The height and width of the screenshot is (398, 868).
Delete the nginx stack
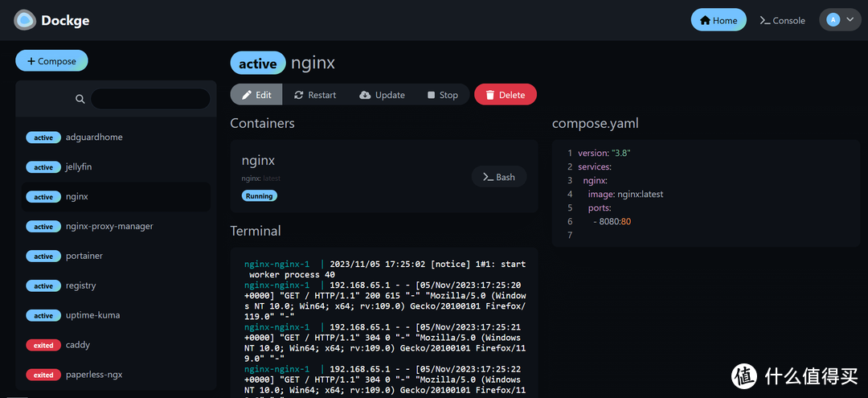pyautogui.click(x=505, y=95)
